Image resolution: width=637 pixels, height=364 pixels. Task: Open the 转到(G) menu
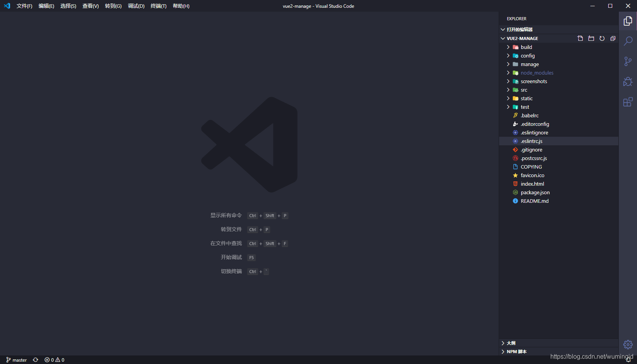tap(113, 6)
